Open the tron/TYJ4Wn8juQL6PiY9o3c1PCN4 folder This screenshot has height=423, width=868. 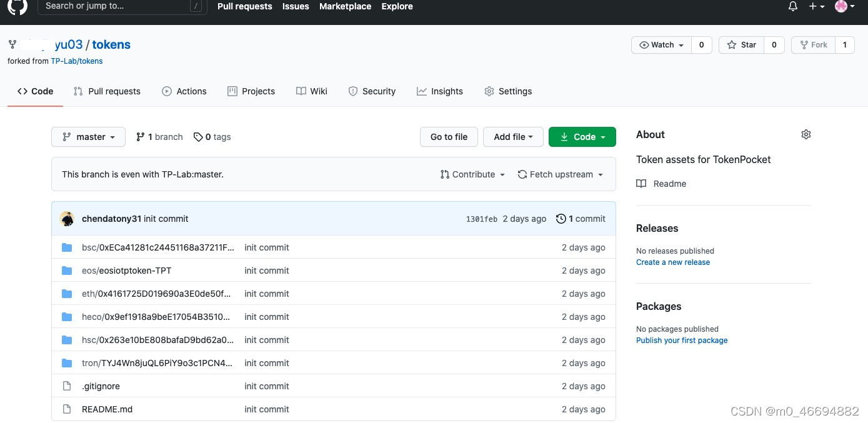157,363
